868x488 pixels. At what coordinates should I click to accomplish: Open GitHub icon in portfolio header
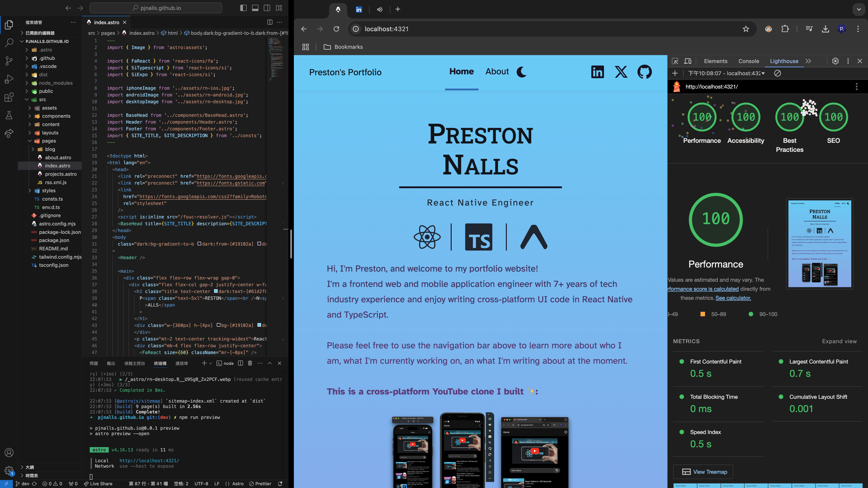[x=644, y=72]
